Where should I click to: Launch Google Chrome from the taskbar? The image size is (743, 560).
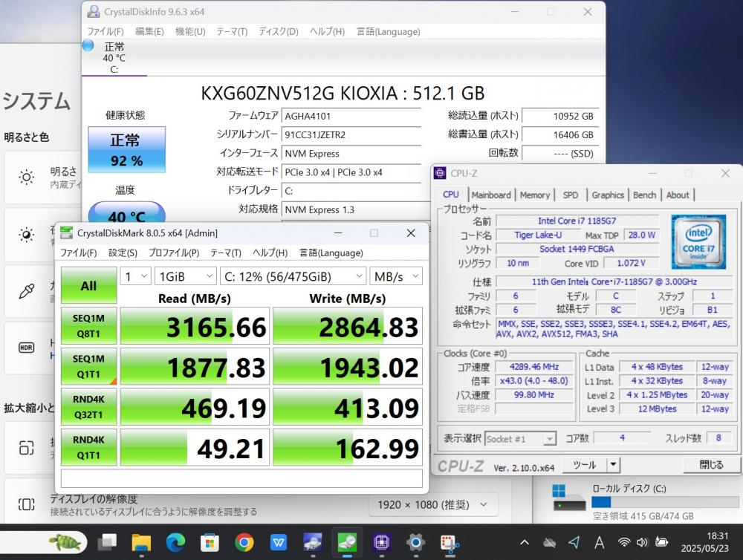(x=244, y=542)
